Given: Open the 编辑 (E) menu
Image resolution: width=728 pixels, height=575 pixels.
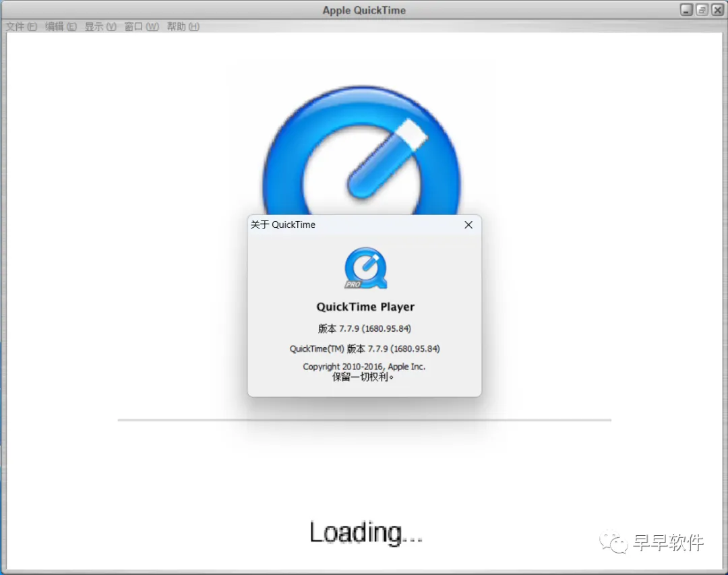Looking at the screenshot, I should click(61, 26).
